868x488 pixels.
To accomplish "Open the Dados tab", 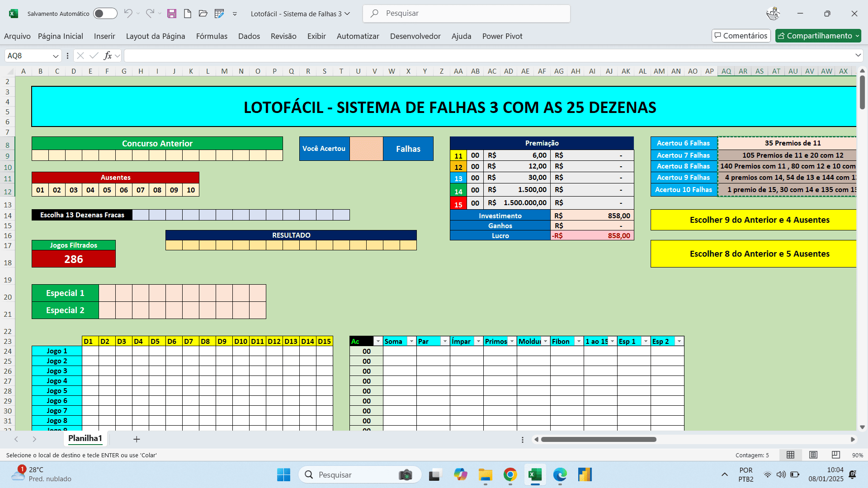I will tap(249, 36).
